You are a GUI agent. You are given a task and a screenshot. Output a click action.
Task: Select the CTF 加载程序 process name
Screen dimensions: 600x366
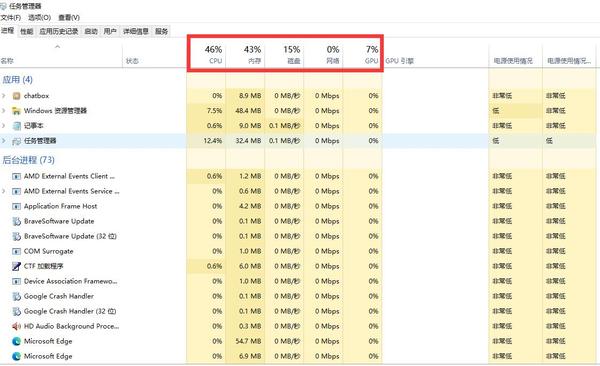point(44,266)
